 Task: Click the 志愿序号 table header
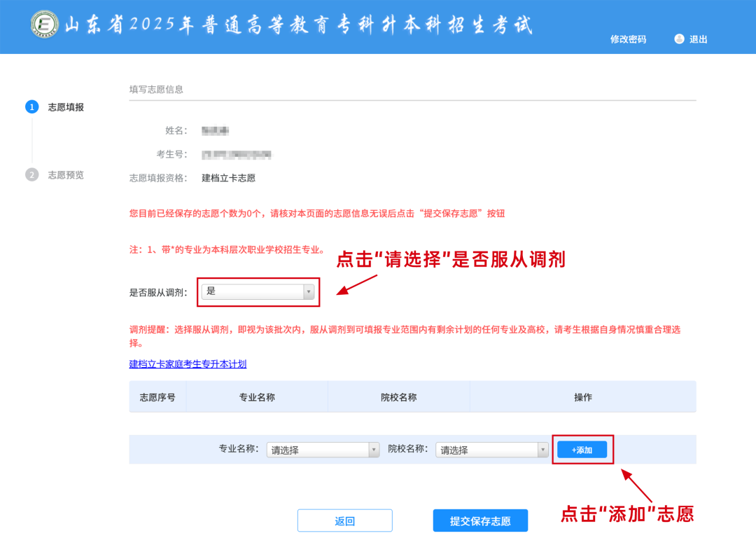157,396
